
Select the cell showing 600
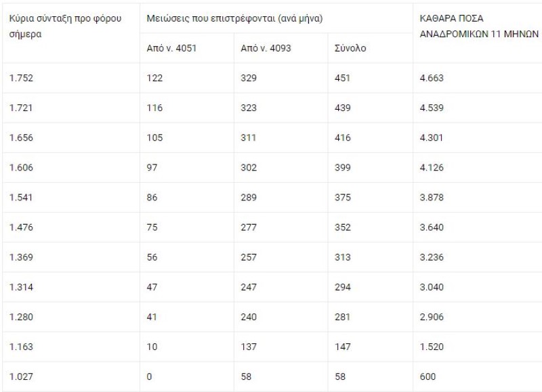coord(428,376)
